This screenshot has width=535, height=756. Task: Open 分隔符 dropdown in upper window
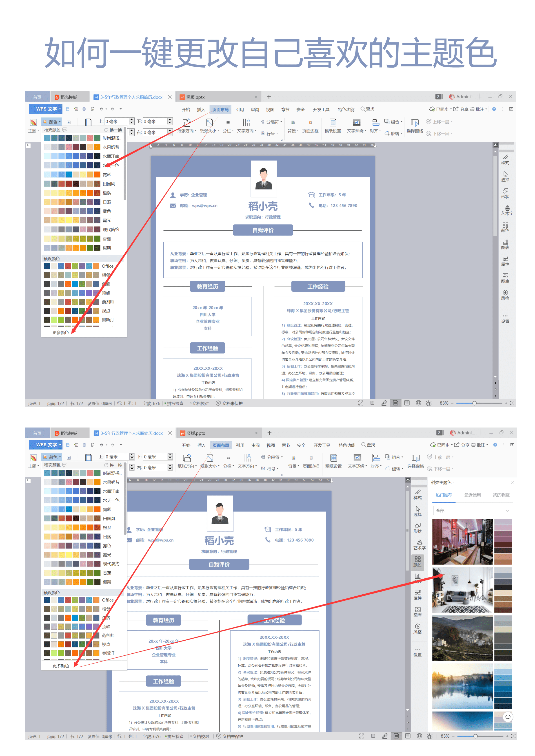(x=272, y=122)
